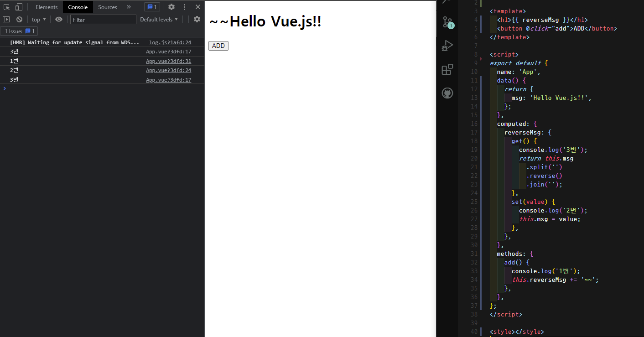The image size is (644, 337).
Task: Click the 'this.reverseMsg += '~~'' line
Action: [555, 280]
